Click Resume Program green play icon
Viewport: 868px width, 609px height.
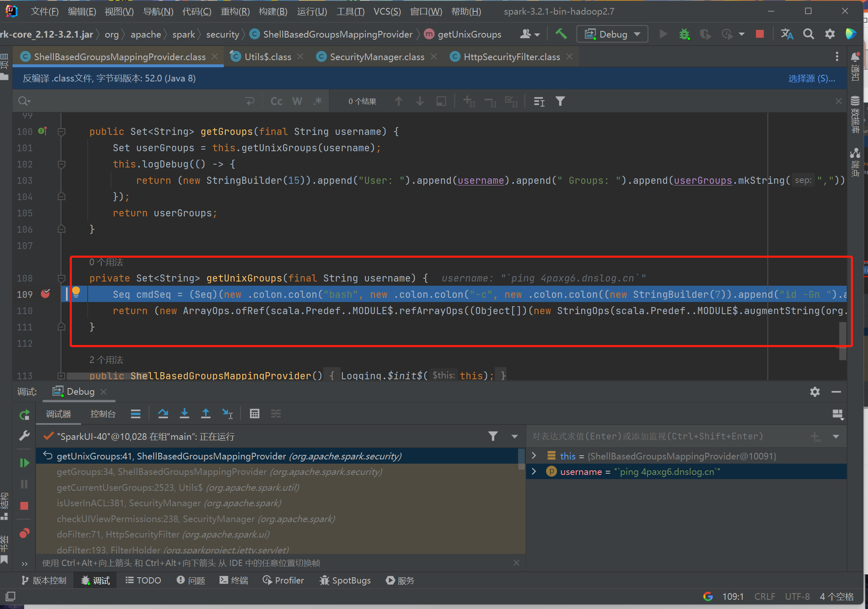[x=24, y=463]
